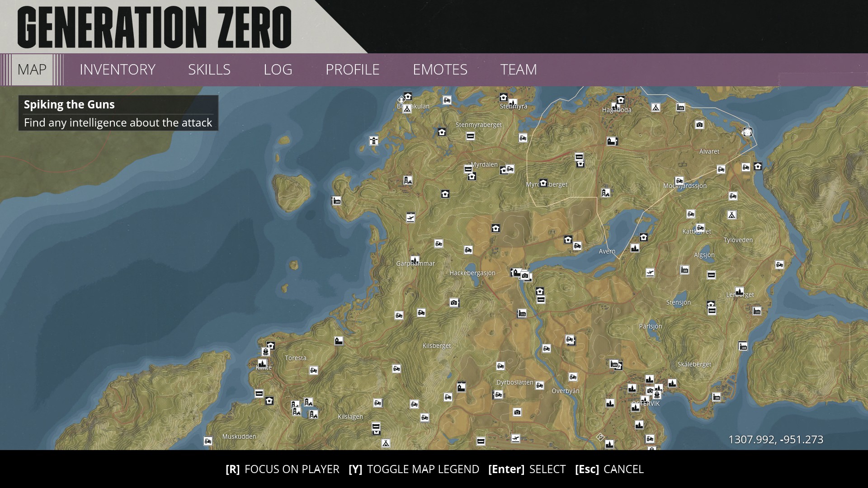Select the town icon east of Avern
This screenshot has height=488, width=868.
pyautogui.click(x=635, y=248)
